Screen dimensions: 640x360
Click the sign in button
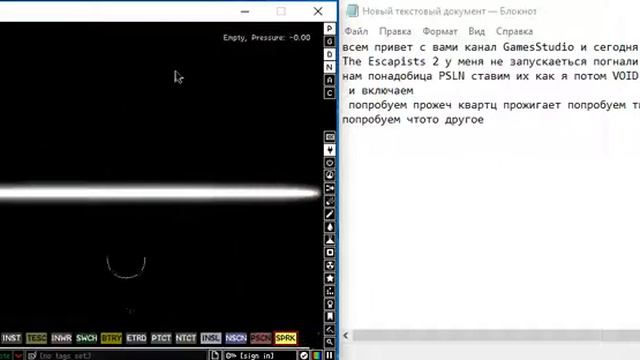tap(260, 356)
